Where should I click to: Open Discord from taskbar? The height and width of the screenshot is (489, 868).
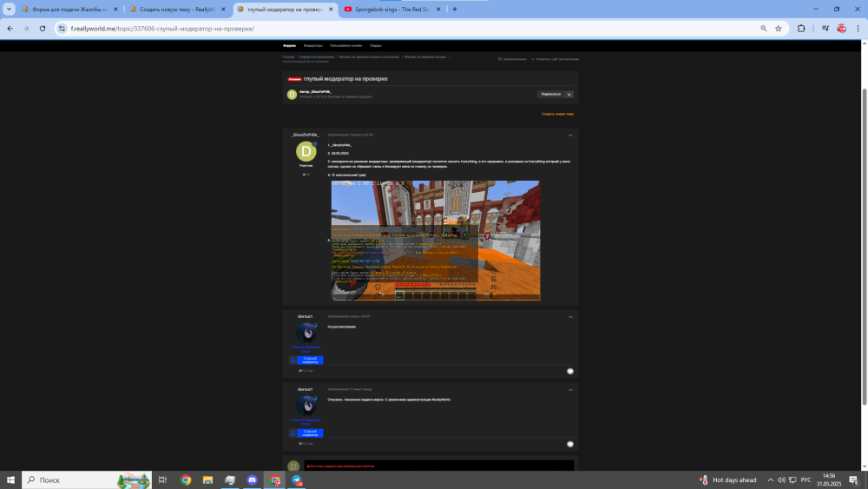pyautogui.click(x=252, y=479)
